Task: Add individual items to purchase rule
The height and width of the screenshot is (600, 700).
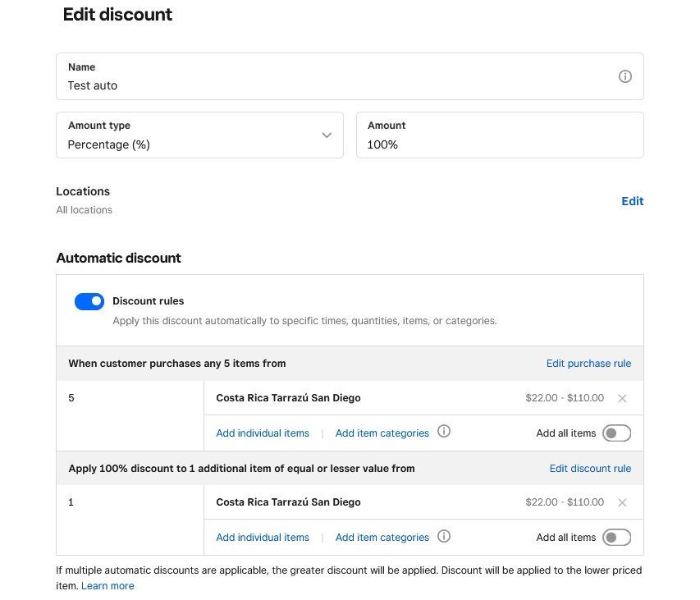Action: click(263, 433)
